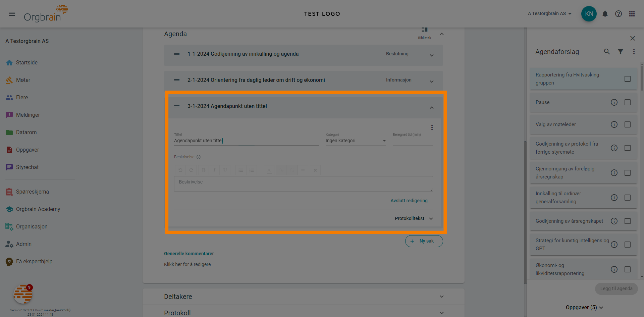Check Godkjenning av protokoll fra forrige styremøte
The image size is (644, 317).
[628, 148]
